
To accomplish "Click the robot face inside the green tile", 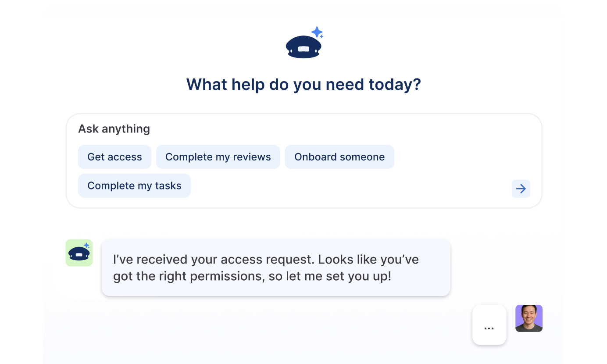I will coord(79,253).
